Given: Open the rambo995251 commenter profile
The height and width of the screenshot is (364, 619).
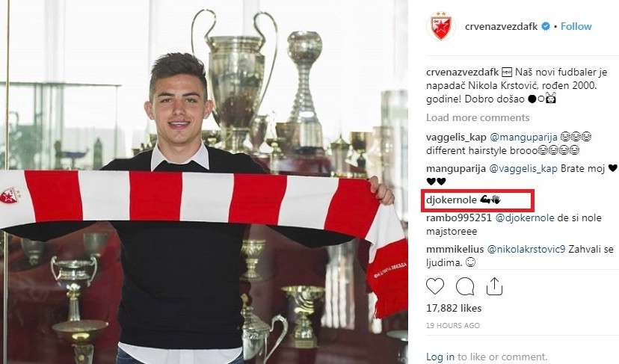Looking at the screenshot, I should (x=459, y=218).
